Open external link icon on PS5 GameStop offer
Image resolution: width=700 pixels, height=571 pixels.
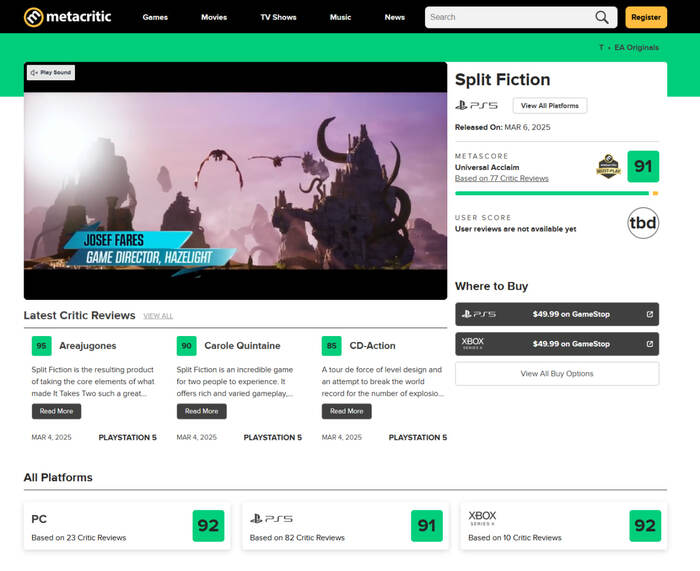coord(650,314)
